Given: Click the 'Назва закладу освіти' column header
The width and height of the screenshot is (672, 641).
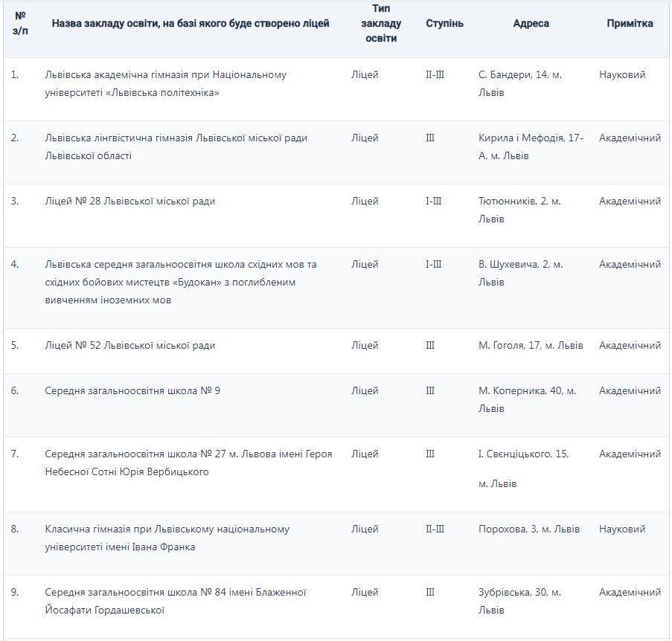Looking at the screenshot, I should coord(191,23).
